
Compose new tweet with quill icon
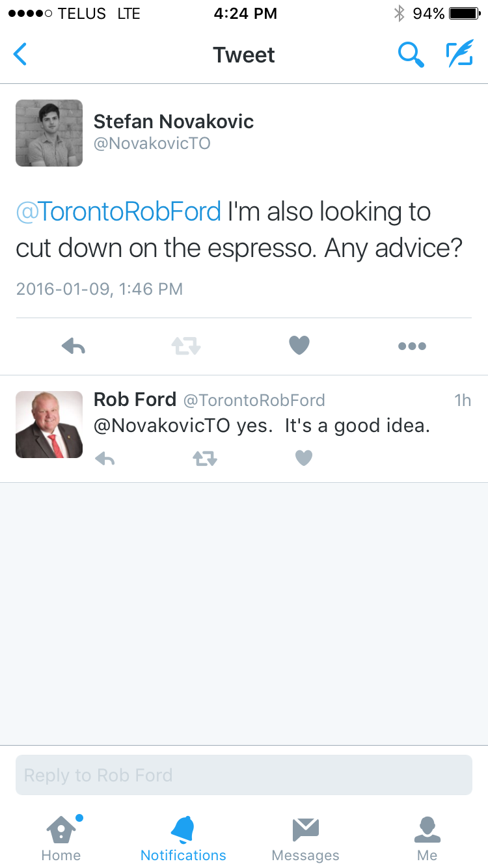coord(459,55)
